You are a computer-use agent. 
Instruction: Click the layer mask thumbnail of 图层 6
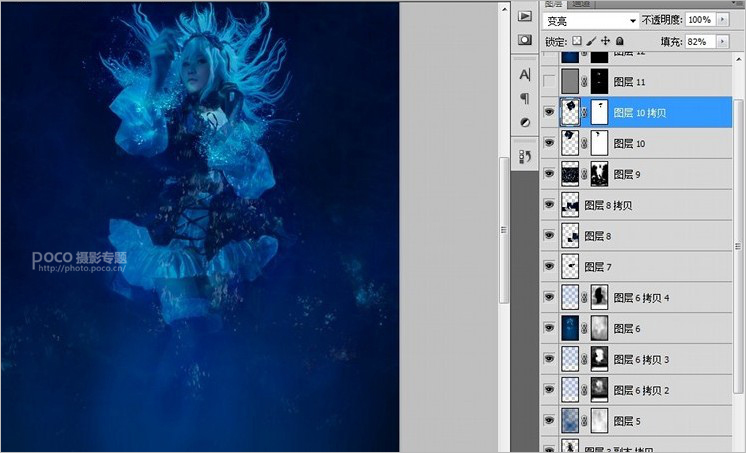(x=599, y=328)
